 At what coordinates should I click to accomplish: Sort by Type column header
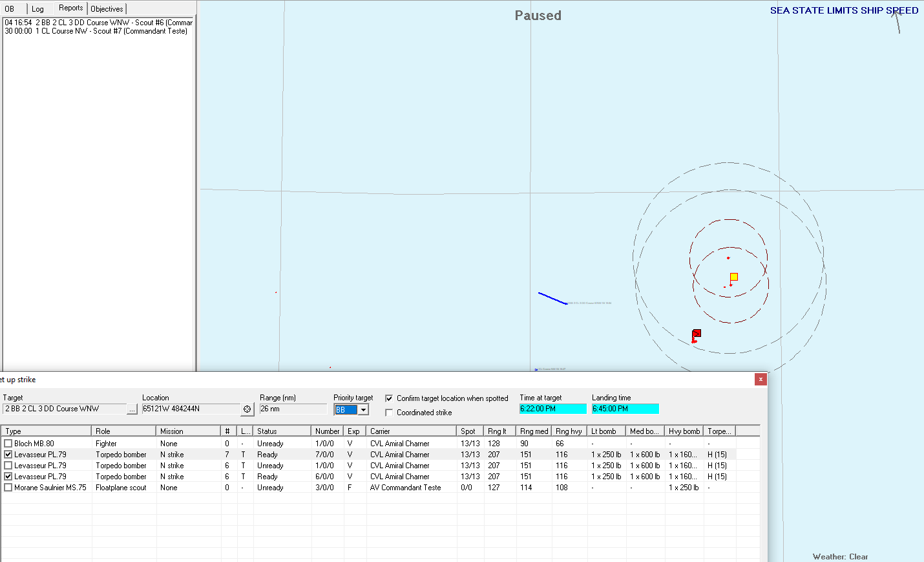[47, 431]
